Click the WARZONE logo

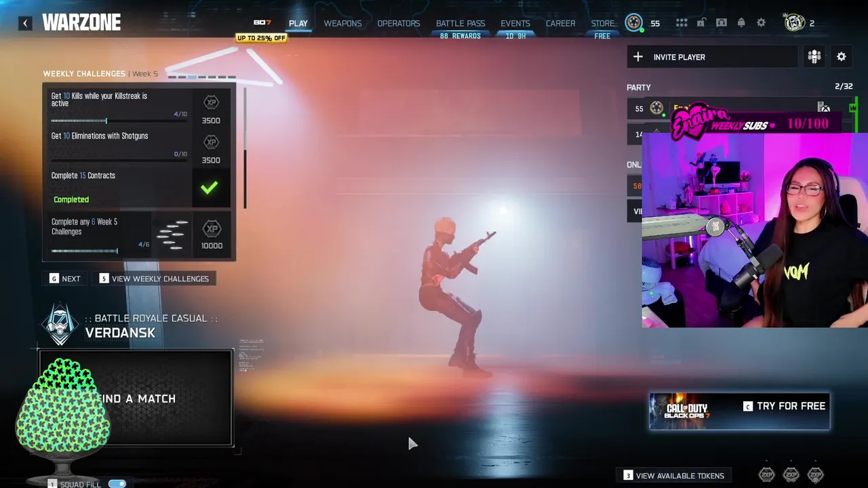point(81,22)
